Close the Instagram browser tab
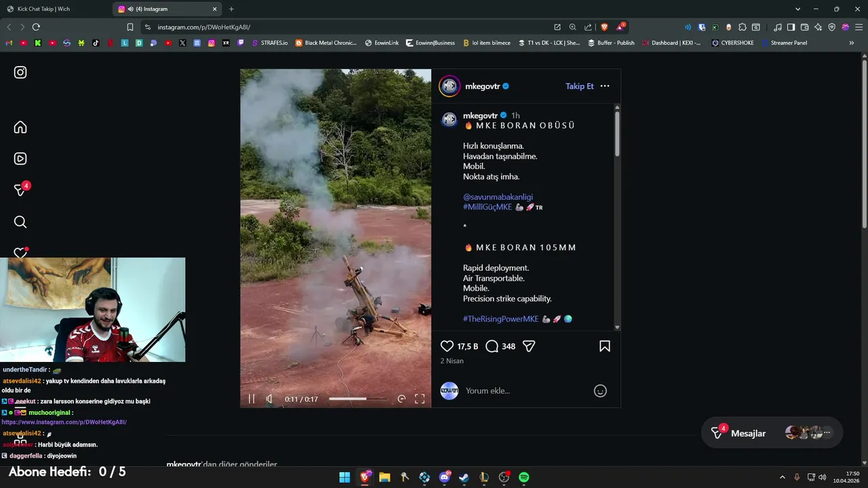The image size is (868, 488). 215,9
